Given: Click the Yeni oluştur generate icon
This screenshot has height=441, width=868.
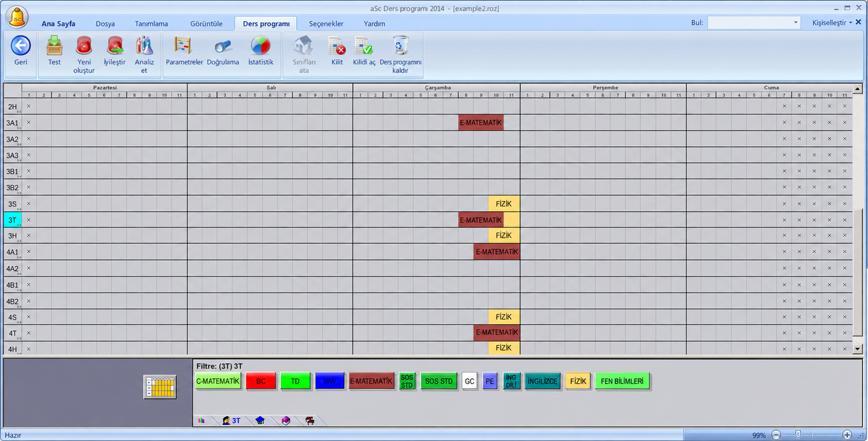Looking at the screenshot, I should click(84, 46).
